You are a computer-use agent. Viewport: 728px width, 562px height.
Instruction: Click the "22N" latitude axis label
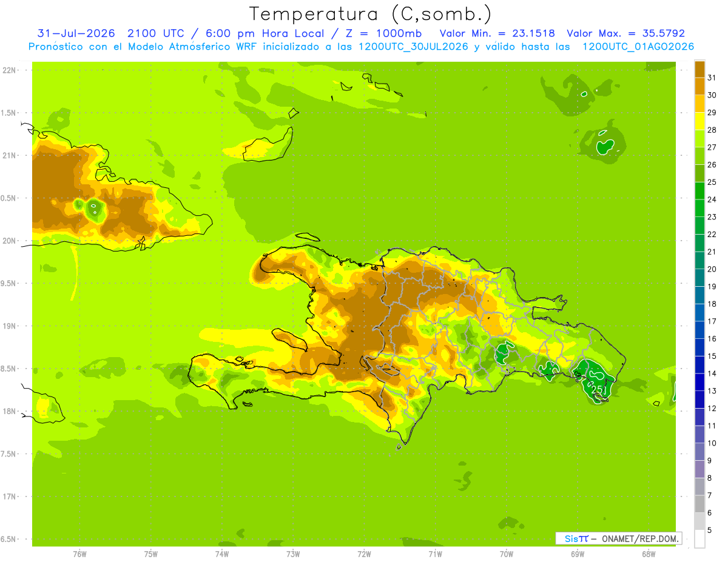(9, 70)
